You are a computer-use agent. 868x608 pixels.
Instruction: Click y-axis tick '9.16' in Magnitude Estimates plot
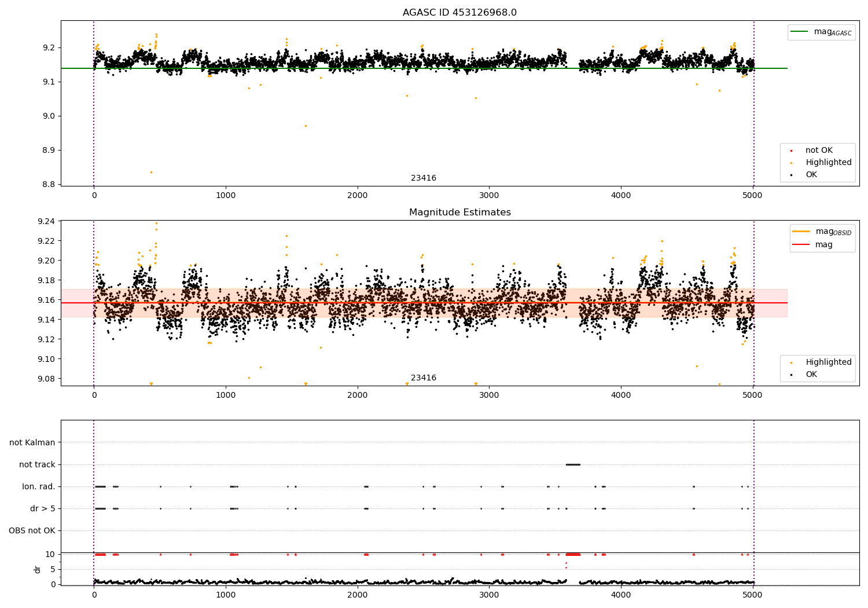click(47, 300)
